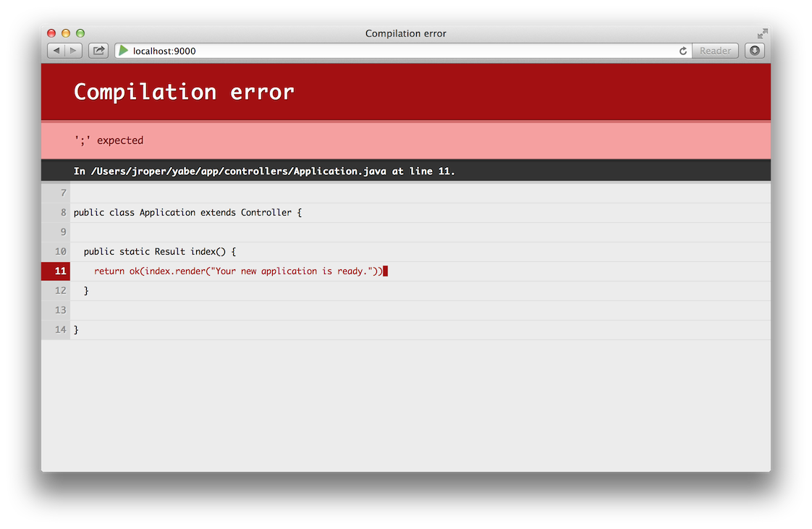Click the green play favicon in address bar
Image resolution: width=812 pixels, height=529 pixels.
[124, 51]
